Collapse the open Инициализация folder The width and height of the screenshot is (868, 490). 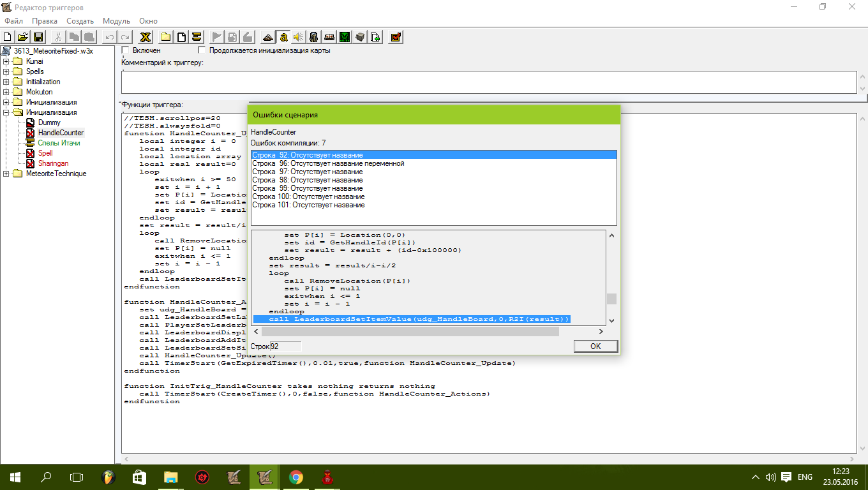[6, 112]
